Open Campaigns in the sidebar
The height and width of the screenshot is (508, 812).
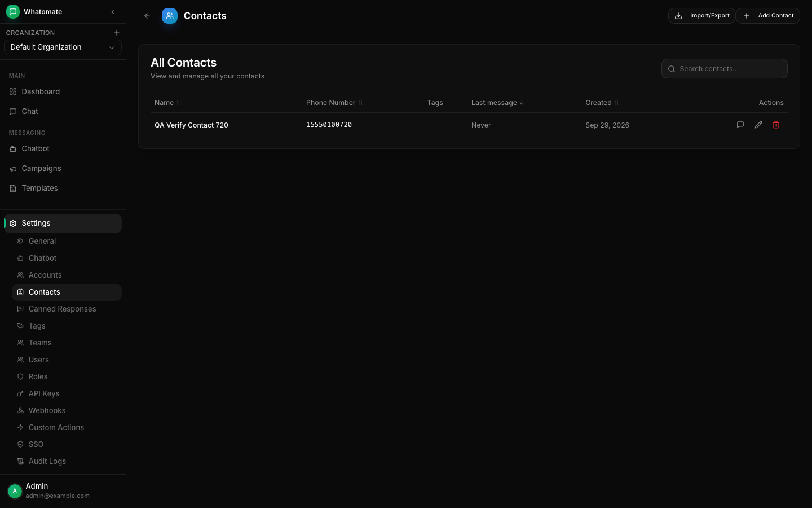63,168
